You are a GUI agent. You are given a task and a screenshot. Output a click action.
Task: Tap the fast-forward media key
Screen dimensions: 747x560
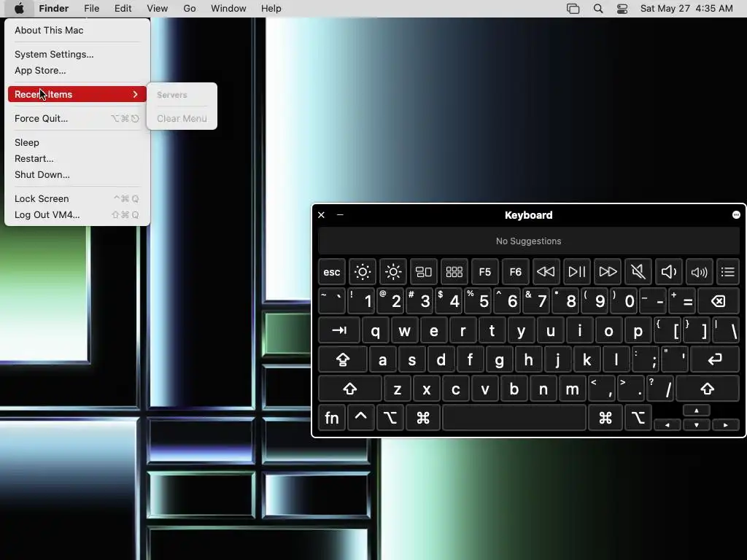[x=608, y=272]
